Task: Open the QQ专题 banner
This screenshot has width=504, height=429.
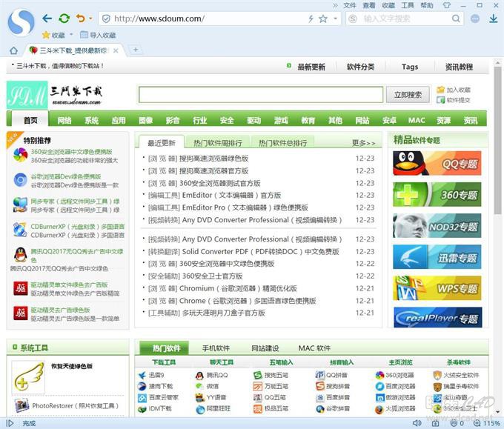Action: (437, 163)
